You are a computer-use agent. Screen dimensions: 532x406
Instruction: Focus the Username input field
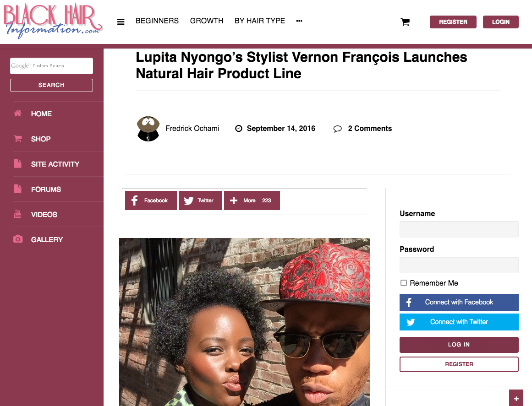pyautogui.click(x=459, y=229)
